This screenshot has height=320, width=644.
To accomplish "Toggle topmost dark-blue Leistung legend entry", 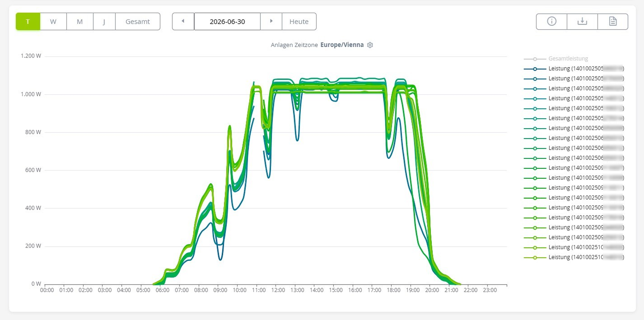I will pyautogui.click(x=574, y=69).
